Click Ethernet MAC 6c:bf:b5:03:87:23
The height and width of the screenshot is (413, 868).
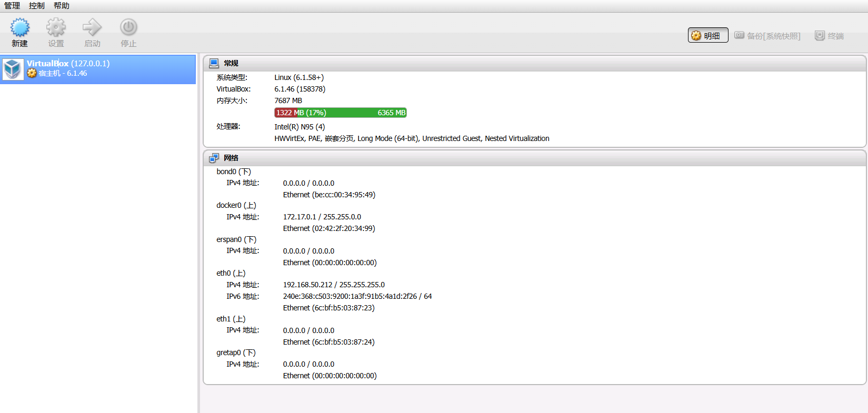(329, 308)
